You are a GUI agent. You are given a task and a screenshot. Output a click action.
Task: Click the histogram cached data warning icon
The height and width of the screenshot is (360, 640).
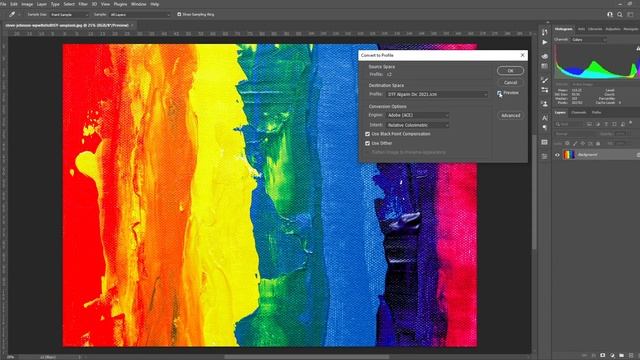(638, 49)
